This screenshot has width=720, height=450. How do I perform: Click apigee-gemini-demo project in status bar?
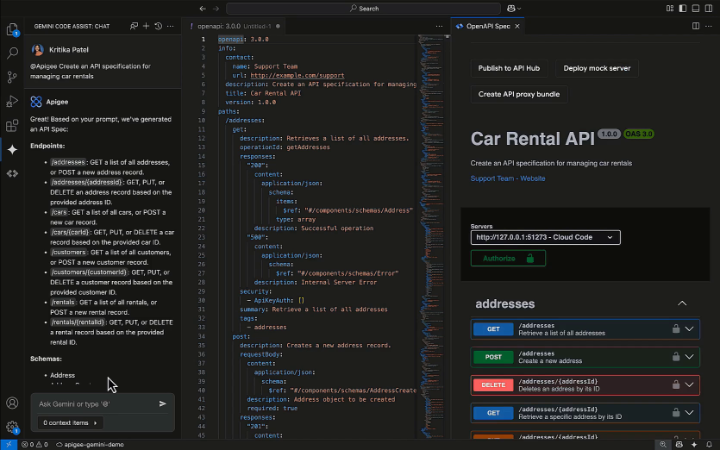coord(90,444)
